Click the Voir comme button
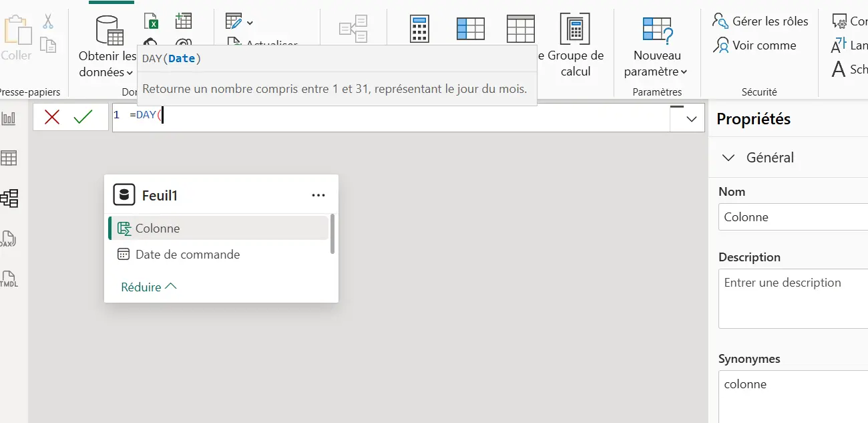 point(754,45)
